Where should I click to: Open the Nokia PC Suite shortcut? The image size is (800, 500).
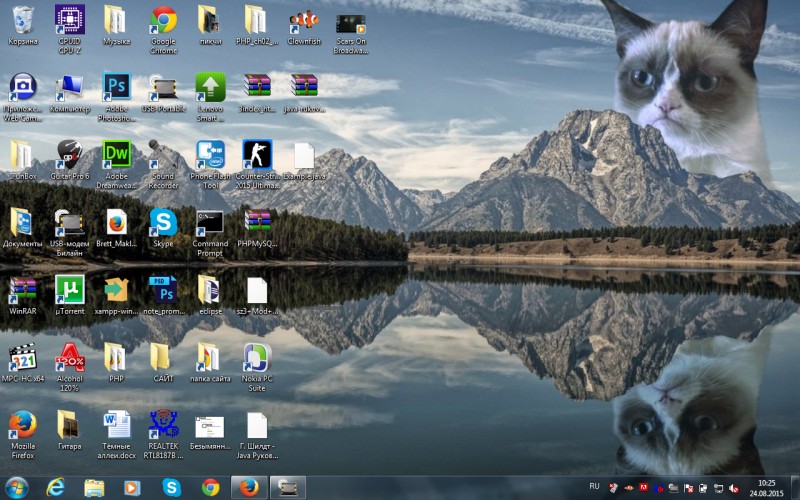coord(257,357)
